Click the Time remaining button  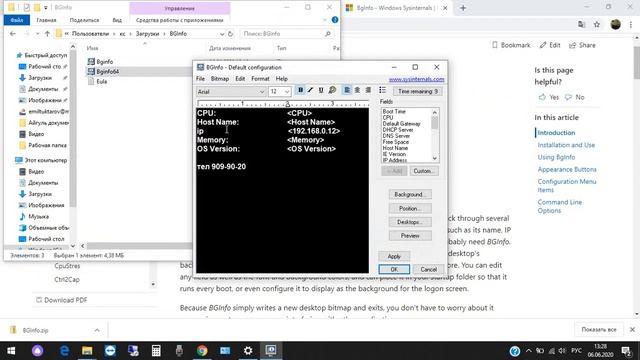click(x=417, y=91)
